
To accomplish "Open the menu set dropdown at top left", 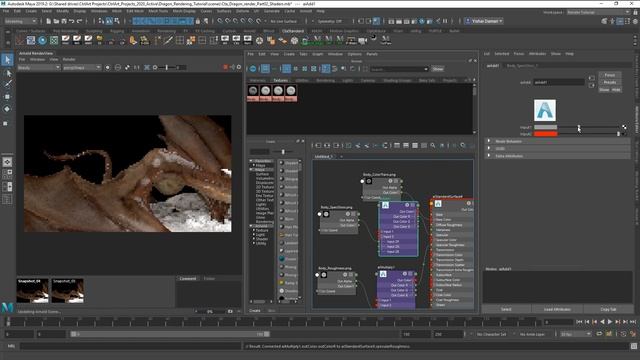I will (x=21, y=21).
